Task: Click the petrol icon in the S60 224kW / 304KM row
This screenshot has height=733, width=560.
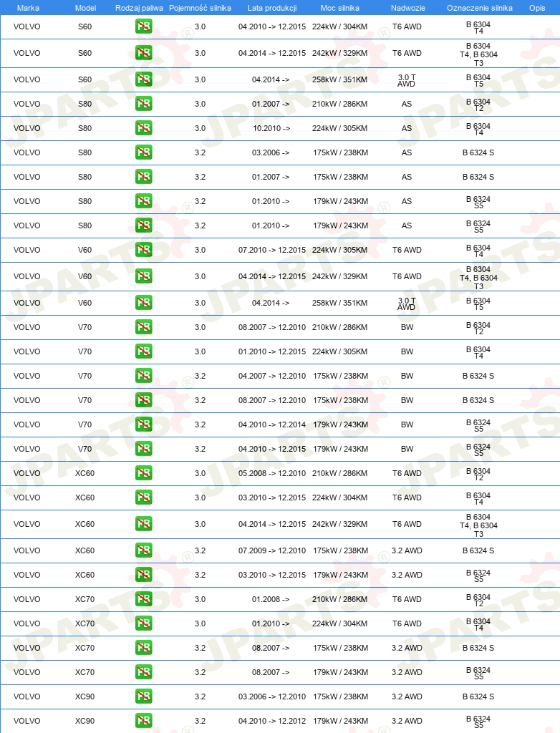Action: click(x=144, y=26)
